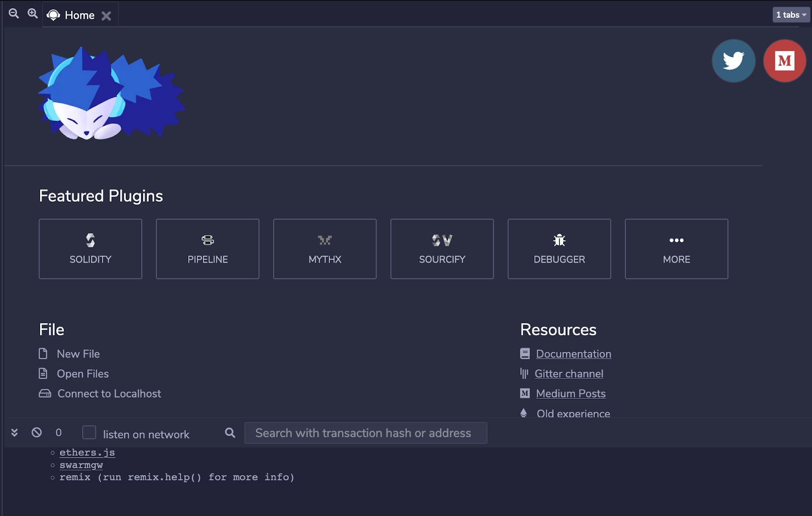Enable the listen on network checkbox
The width and height of the screenshot is (812, 516).
coord(89,433)
